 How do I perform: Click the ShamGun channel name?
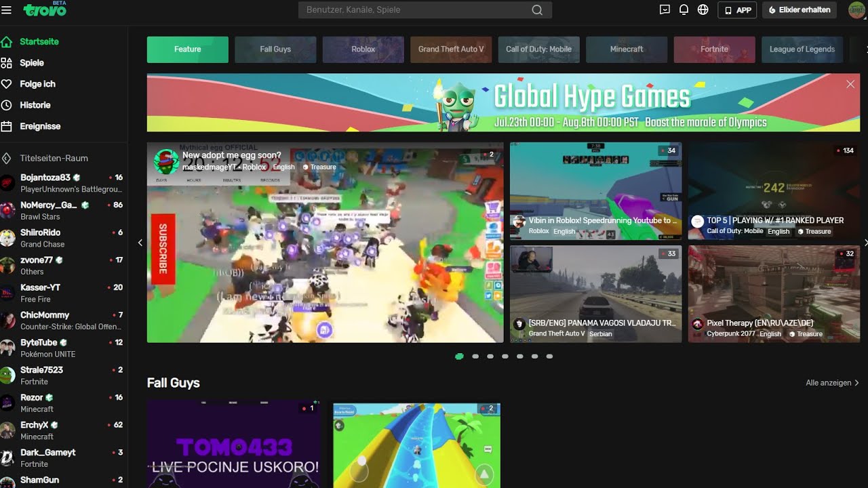click(39, 480)
